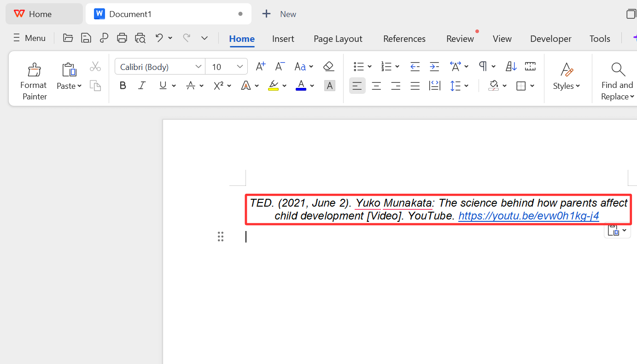Decrease the font size

279,66
